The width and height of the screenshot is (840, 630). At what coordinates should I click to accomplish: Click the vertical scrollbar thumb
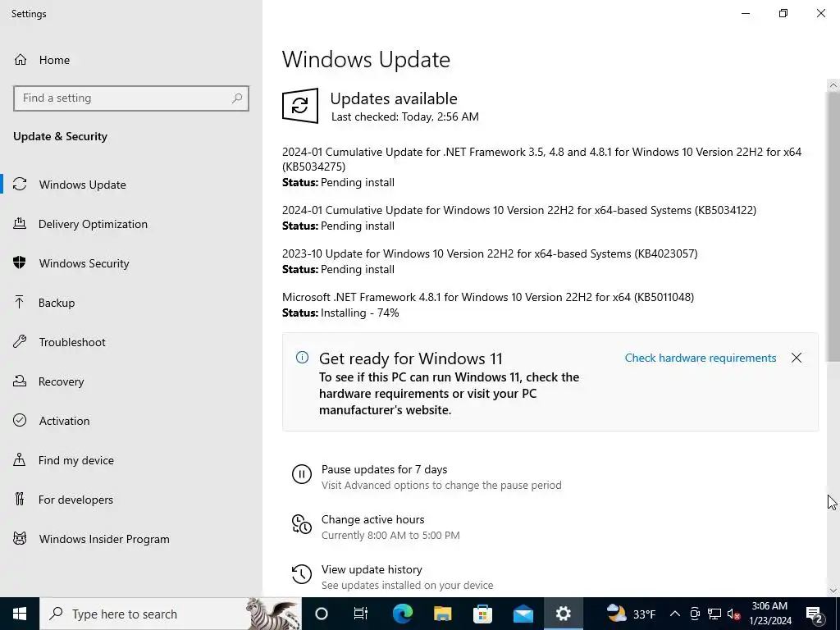[x=833, y=226]
